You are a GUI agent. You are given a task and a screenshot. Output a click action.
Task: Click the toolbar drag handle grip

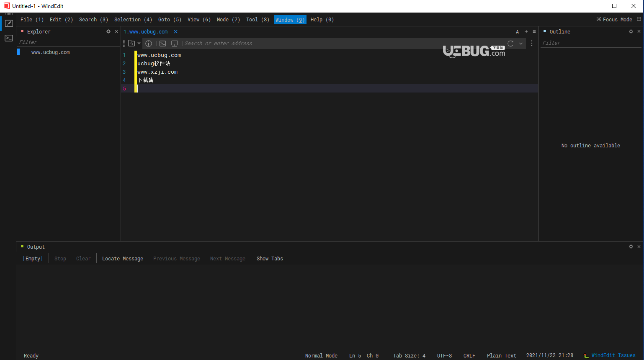pos(124,44)
